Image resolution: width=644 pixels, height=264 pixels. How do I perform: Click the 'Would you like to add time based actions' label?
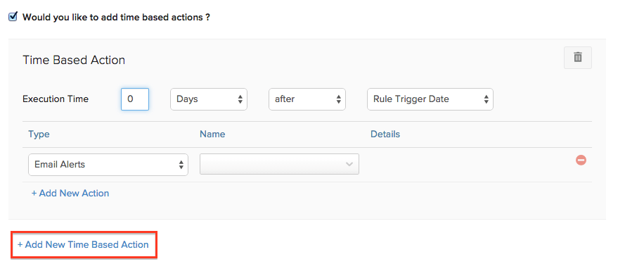[116, 18]
